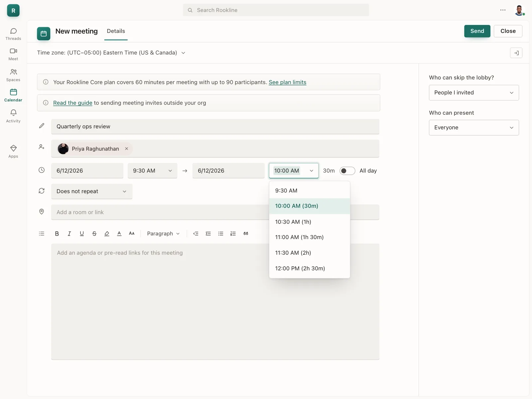
Task: Choose 10:30 AM (1h) end time
Action: (x=310, y=222)
